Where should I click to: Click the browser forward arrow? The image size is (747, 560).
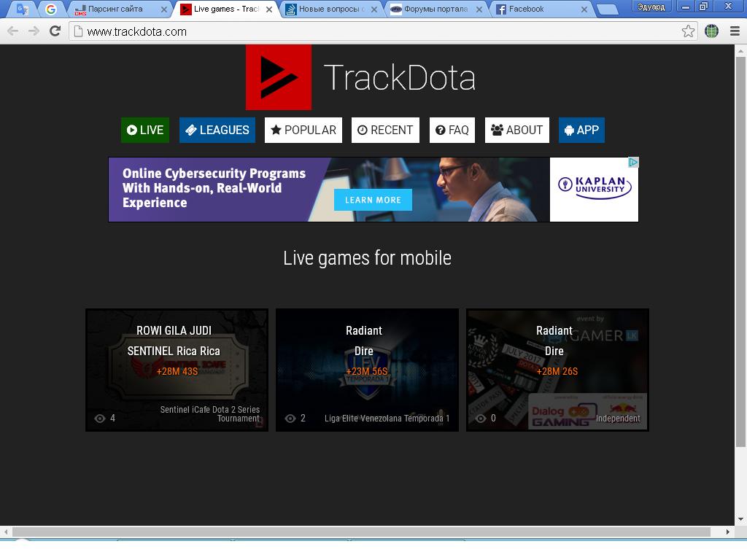[x=34, y=31]
